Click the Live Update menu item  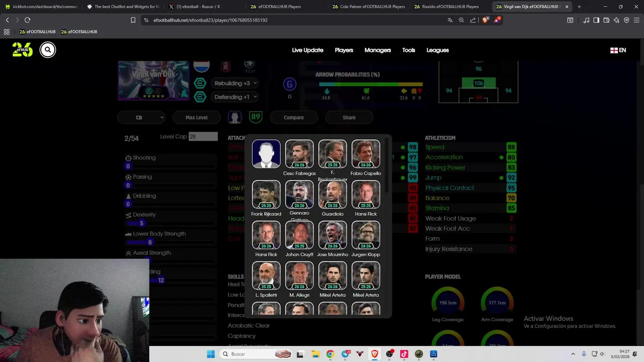tap(307, 50)
